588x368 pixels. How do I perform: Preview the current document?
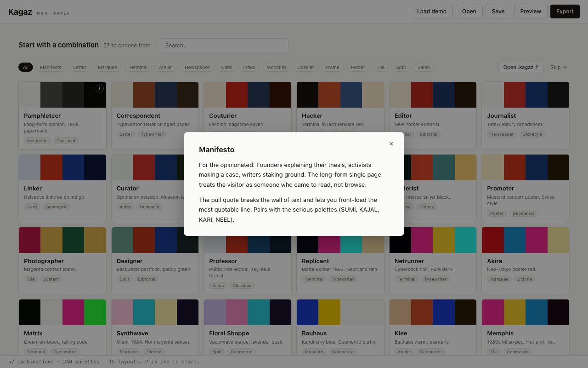(531, 11)
